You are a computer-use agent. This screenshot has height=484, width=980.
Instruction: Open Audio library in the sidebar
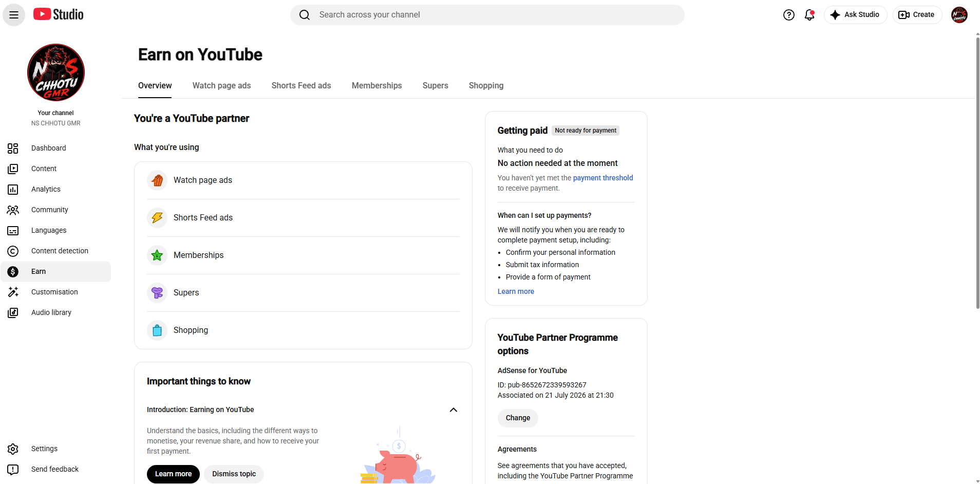point(55,312)
